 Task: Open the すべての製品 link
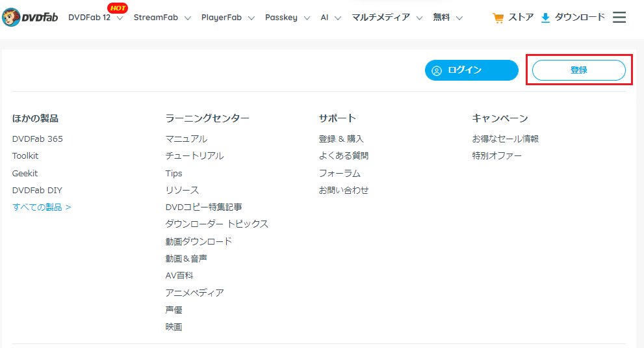click(x=42, y=207)
